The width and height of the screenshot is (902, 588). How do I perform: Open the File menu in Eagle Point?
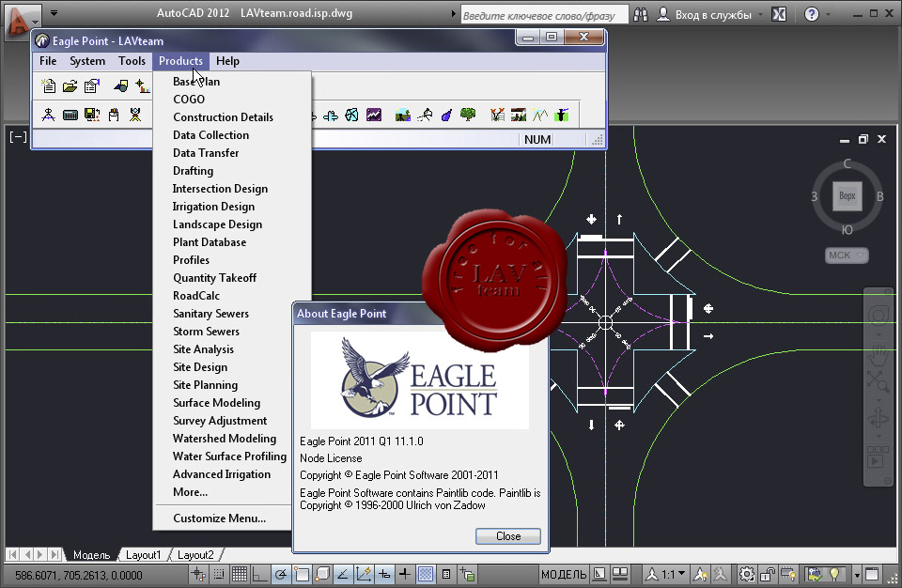pyautogui.click(x=48, y=61)
